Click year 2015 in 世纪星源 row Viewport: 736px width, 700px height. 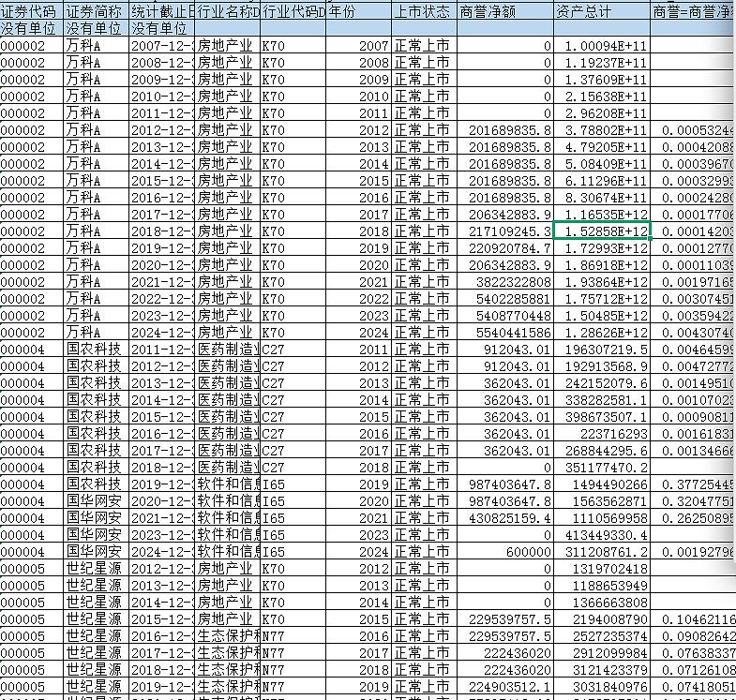pos(358,618)
